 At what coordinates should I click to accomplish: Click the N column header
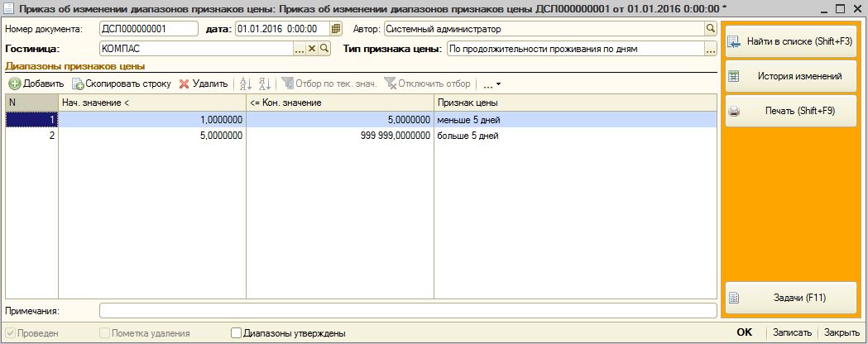tap(31, 103)
